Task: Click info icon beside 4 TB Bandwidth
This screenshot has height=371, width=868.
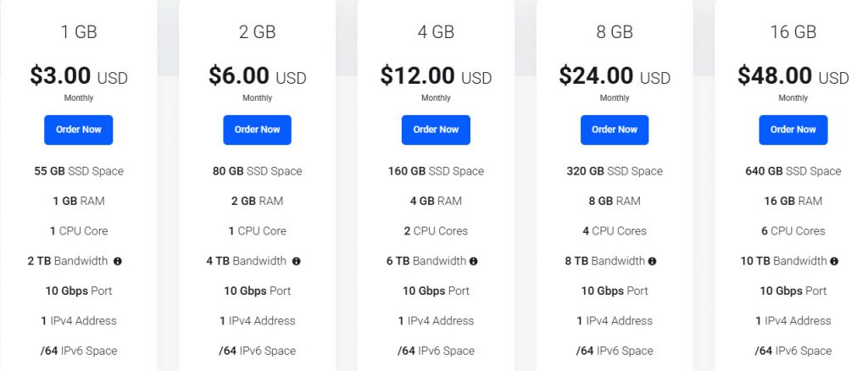Action: coord(297,261)
